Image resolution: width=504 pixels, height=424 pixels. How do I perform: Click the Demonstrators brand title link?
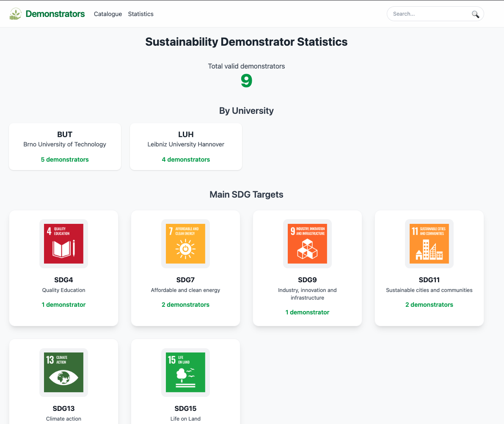pos(55,14)
